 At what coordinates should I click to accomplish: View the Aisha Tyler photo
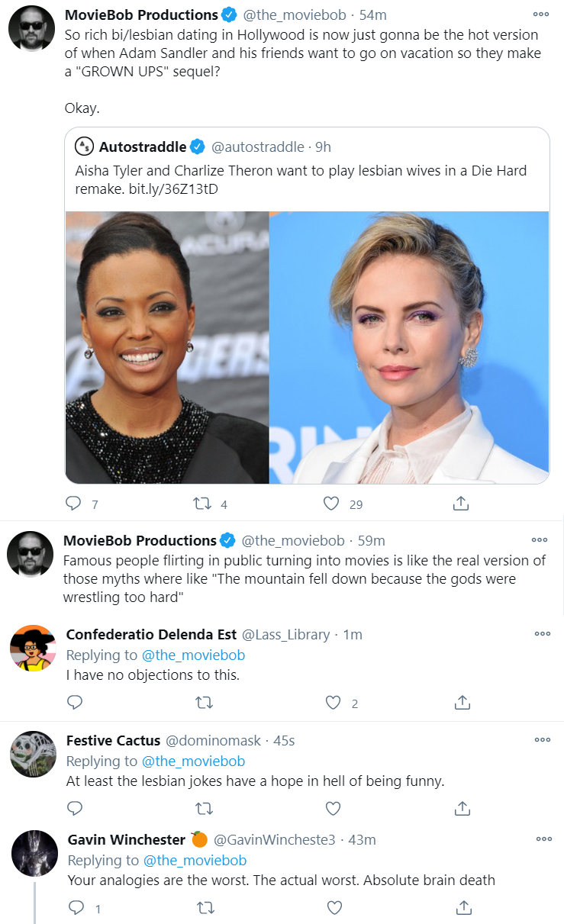[167, 347]
